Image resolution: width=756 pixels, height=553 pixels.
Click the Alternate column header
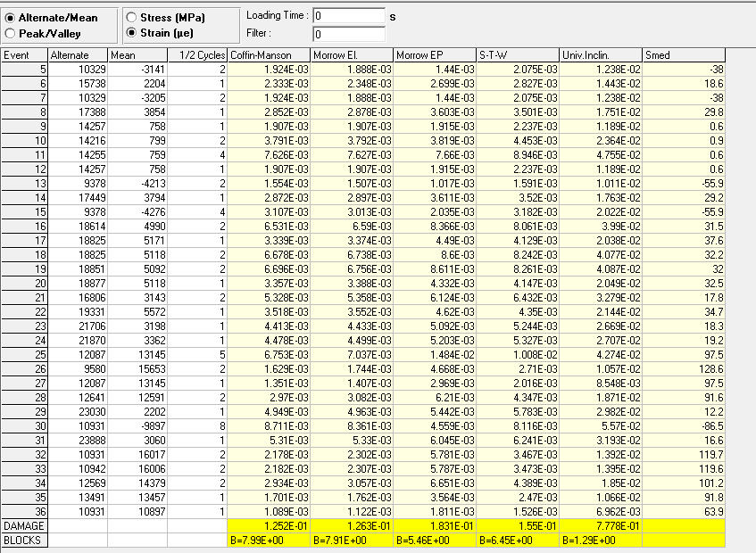(x=78, y=55)
